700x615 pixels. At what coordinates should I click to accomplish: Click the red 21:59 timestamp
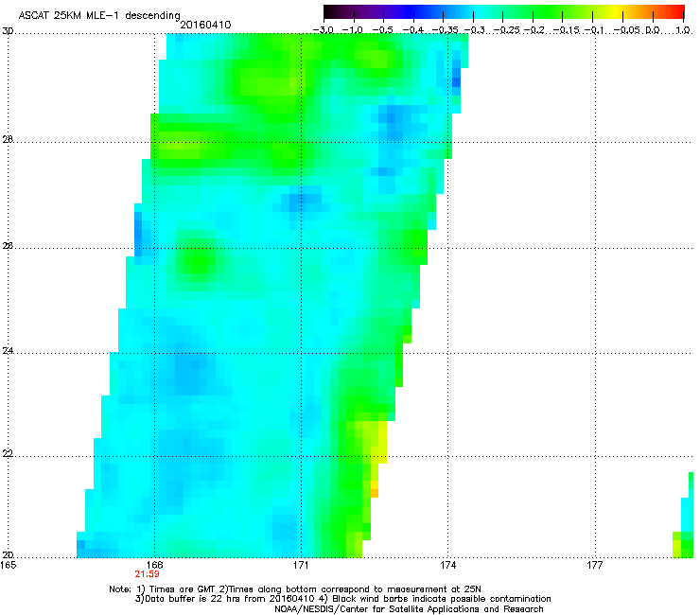[147, 574]
